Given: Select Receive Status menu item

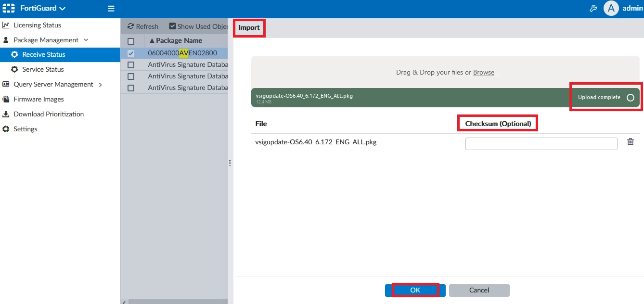Looking at the screenshot, I should [x=60, y=54].
